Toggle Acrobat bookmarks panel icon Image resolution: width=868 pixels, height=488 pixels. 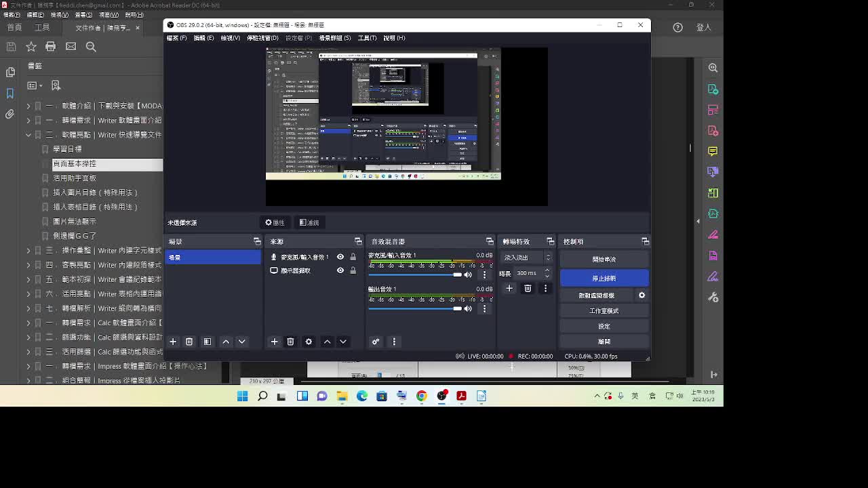pyautogui.click(x=10, y=94)
